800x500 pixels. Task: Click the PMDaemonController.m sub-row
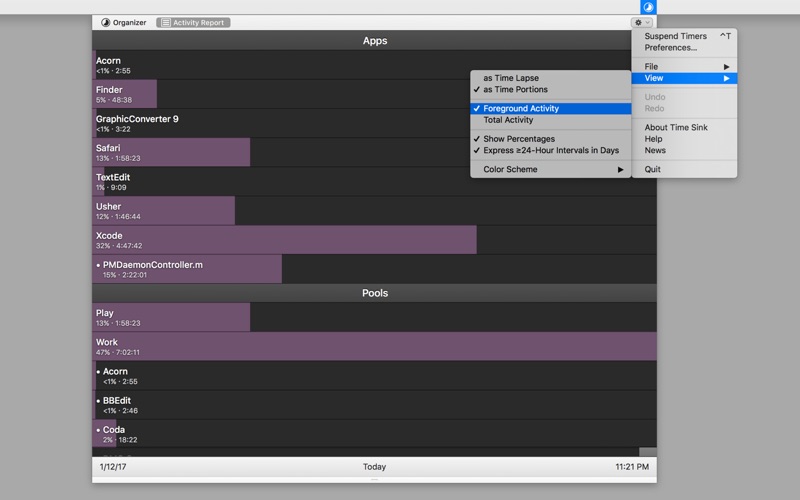pos(374,269)
